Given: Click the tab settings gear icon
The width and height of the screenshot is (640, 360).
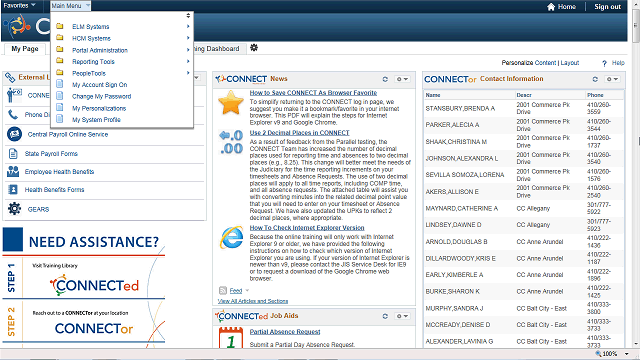Looking at the screenshot, I should 254,48.
